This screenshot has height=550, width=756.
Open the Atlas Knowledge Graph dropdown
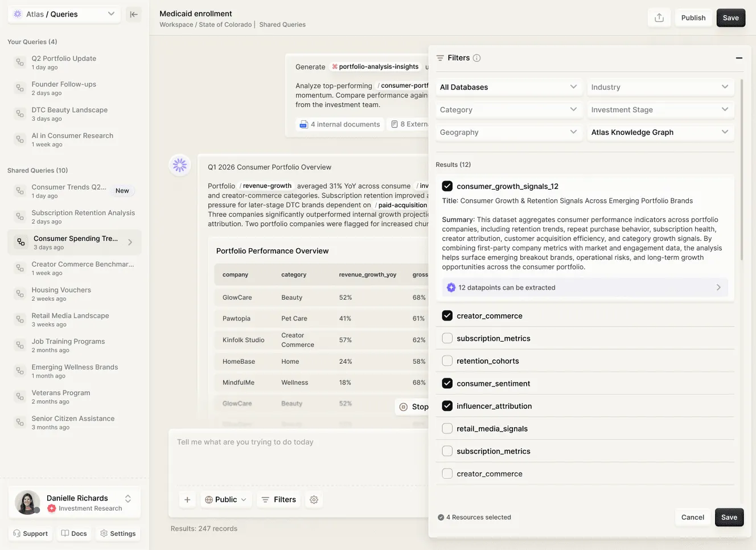click(x=660, y=132)
